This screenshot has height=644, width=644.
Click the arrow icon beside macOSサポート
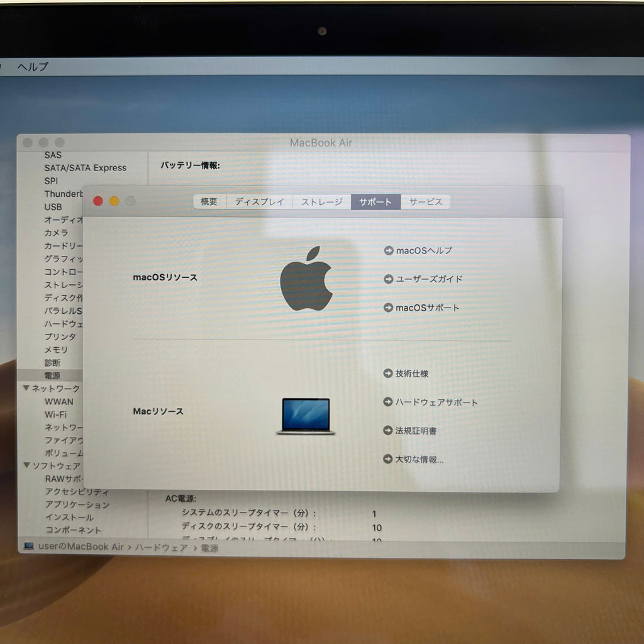tap(388, 307)
